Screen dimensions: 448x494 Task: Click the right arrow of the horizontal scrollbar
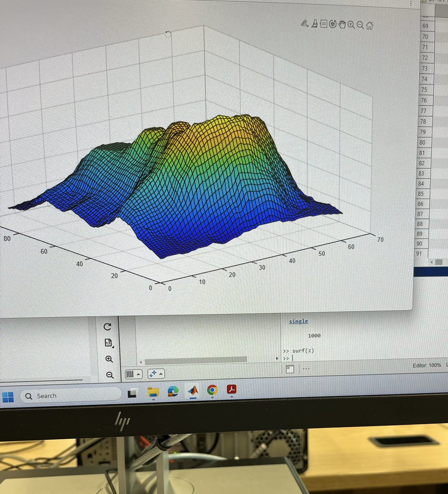pos(277,359)
